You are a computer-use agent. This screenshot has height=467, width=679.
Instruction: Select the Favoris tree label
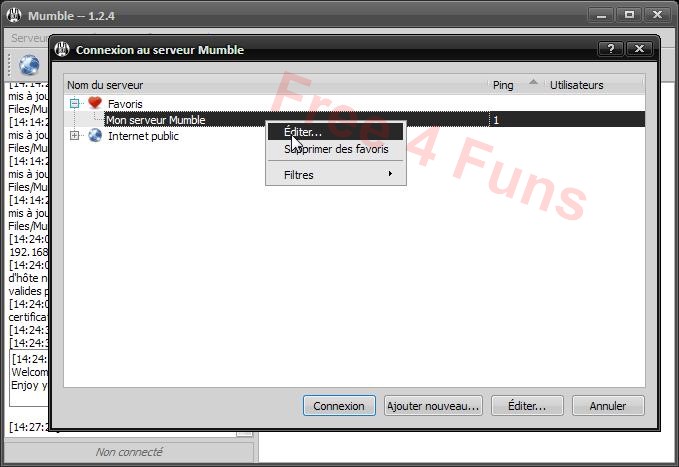coord(125,104)
